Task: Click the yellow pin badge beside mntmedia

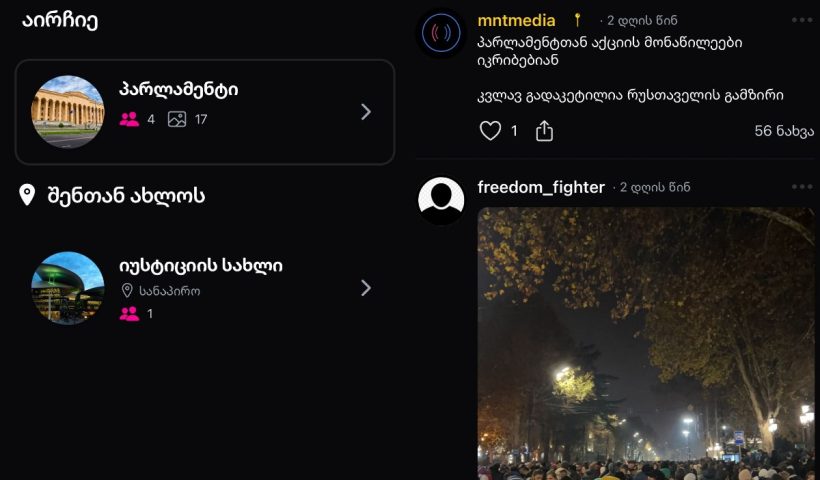Action: tap(577, 20)
